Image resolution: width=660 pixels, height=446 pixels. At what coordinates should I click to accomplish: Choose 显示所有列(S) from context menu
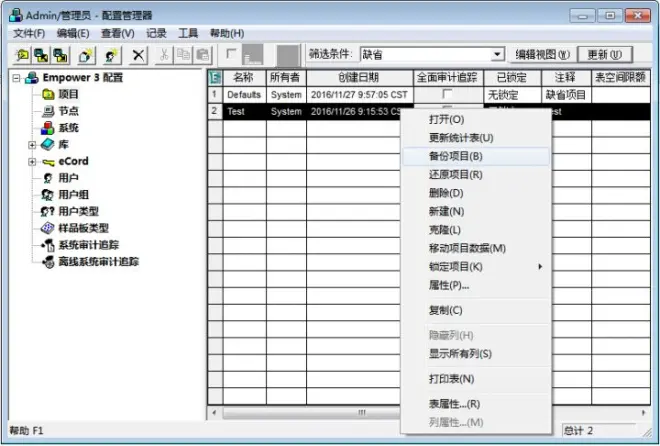click(476, 354)
